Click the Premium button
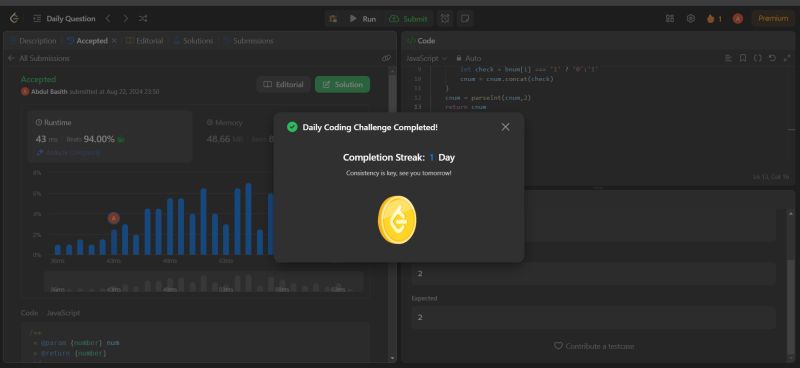This screenshot has height=368, width=800. (x=773, y=18)
